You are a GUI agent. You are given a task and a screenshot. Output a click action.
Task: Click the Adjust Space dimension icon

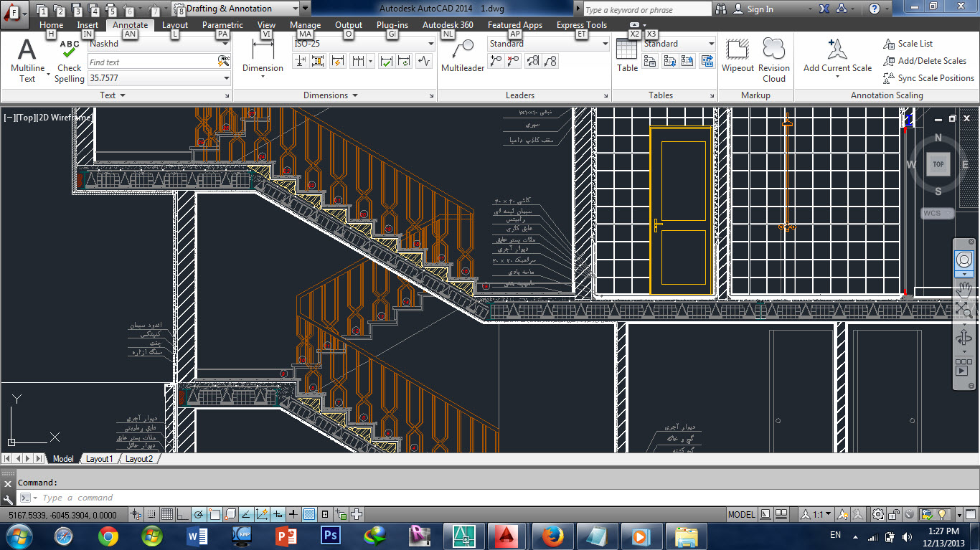coord(318,62)
